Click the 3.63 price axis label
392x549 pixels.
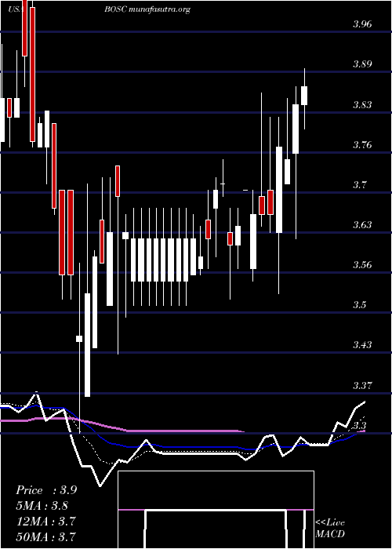[362, 224]
